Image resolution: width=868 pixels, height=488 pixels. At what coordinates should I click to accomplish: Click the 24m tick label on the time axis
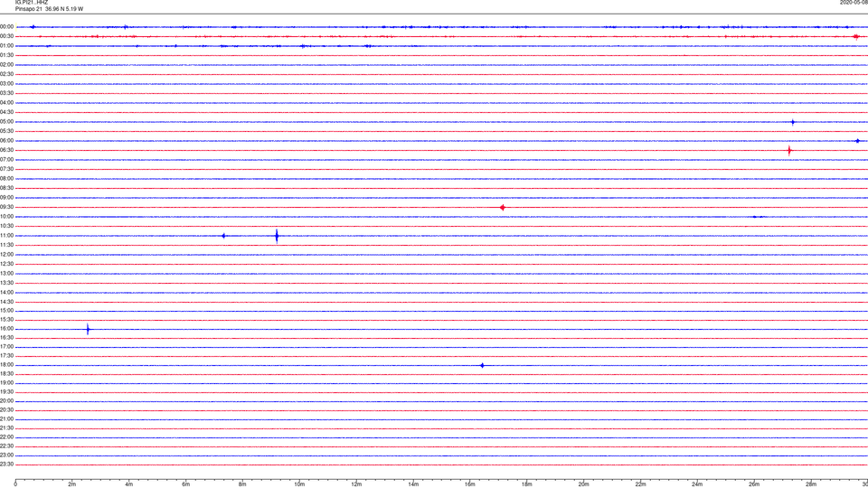tap(697, 484)
